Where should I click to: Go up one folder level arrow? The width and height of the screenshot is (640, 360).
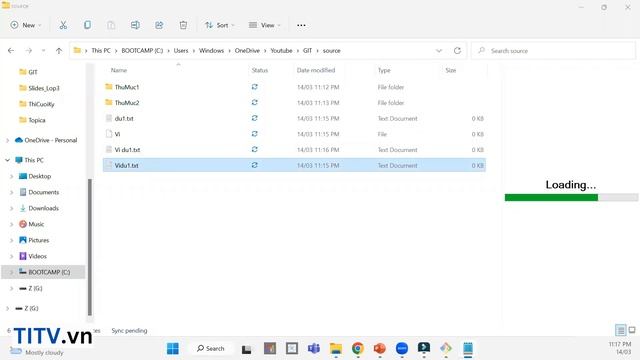tap(59, 51)
